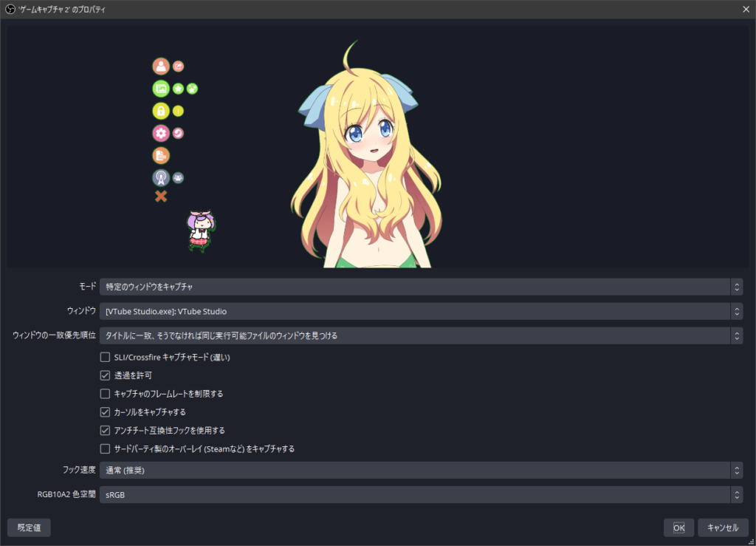Enable キャプチャのフレームレートを制限する checkbox
This screenshot has width=756, height=546.
coord(105,394)
